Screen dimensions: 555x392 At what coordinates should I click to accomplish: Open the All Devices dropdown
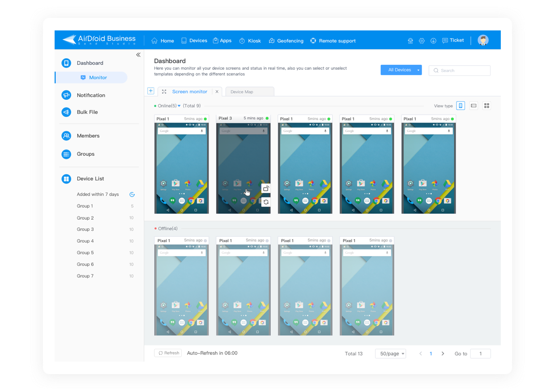(x=401, y=70)
